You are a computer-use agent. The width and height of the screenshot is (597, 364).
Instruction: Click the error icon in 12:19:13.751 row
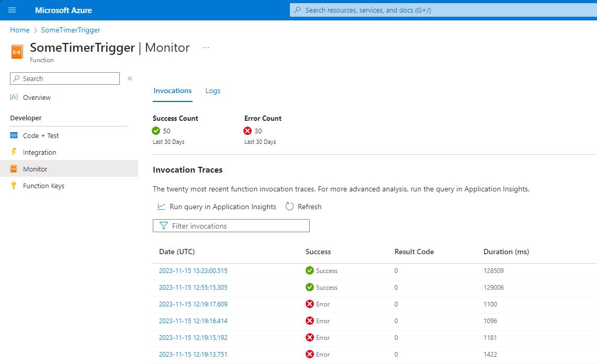click(x=310, y=354)
